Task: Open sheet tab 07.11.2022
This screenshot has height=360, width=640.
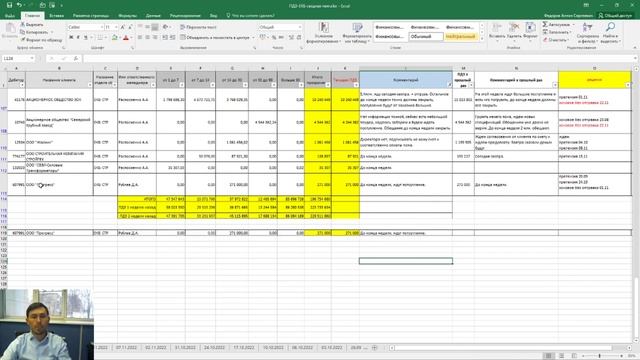Action: pos(126,348)
